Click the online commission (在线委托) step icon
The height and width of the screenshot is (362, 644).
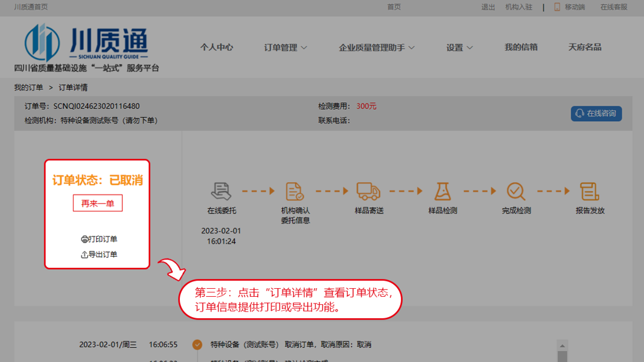click(220, 191)
